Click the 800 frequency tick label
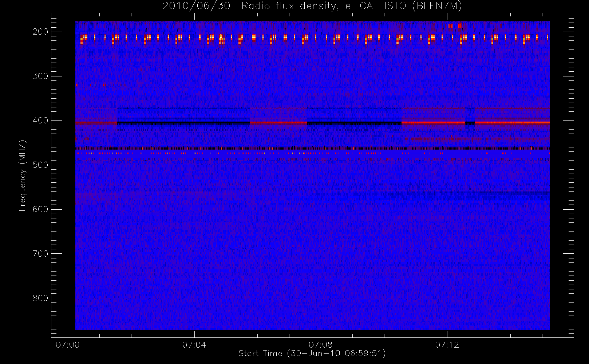Image resolution: width=589 pixels, height=364 pixels. [x=40, y=298]
